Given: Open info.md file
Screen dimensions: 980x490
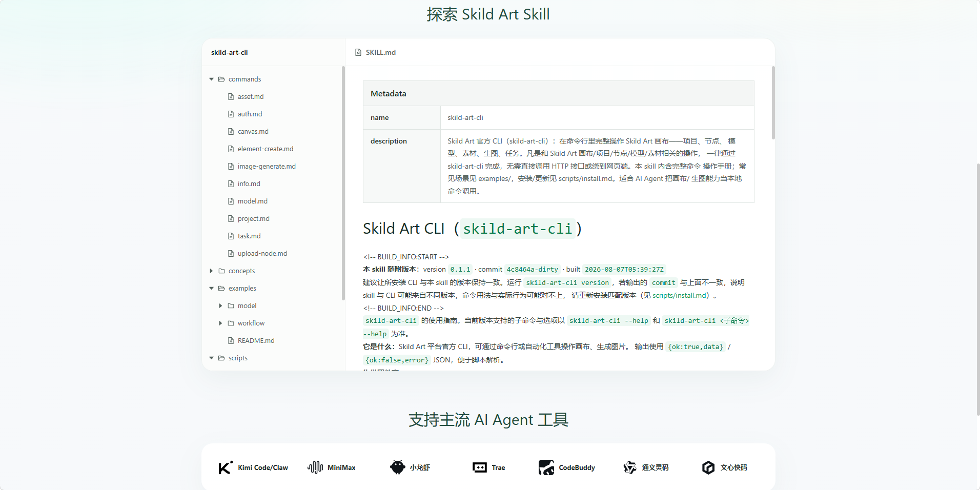Looking at the screenshot, I should tap(249, 184).
